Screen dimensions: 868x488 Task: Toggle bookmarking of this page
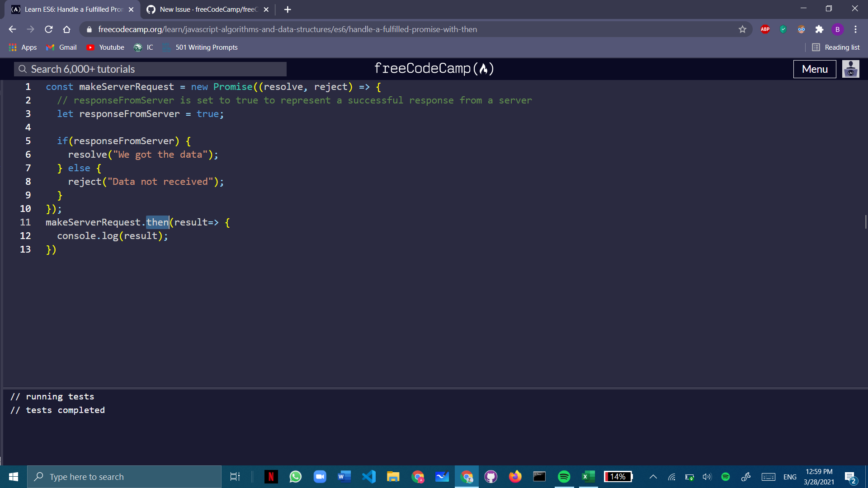pyautogui.click(x=742, y=29)
